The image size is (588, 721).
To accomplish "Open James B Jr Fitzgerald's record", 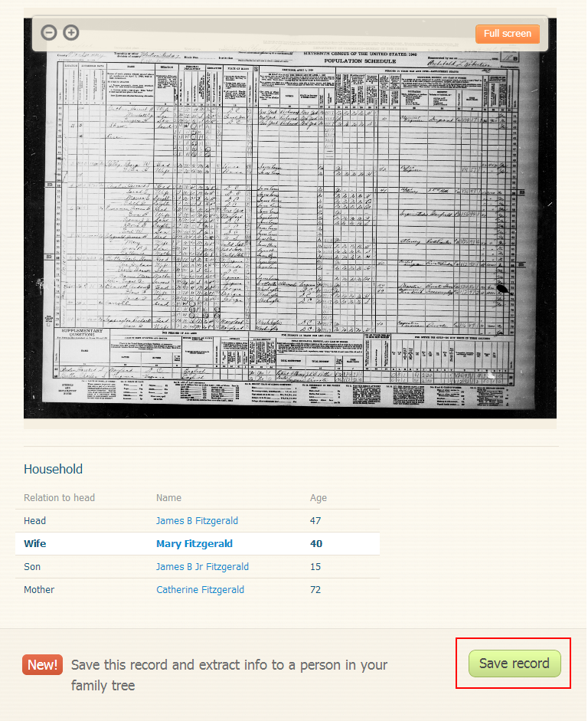I will (202, 566).
